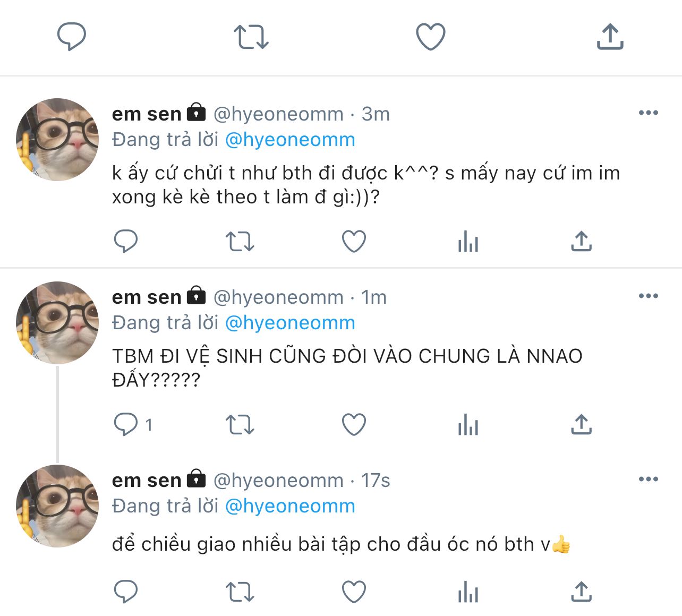Open more options for the 17s tweet
The height and width of the screenshot is (616, 682).
648,479
